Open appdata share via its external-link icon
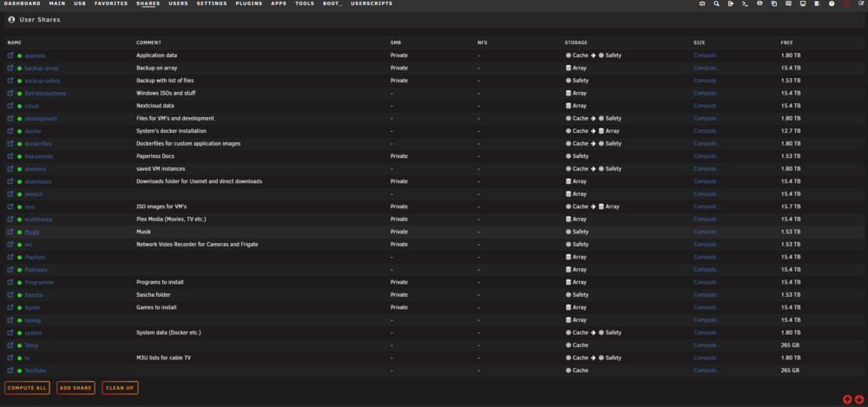Viewport: 868px width, 407px height. 10,56
